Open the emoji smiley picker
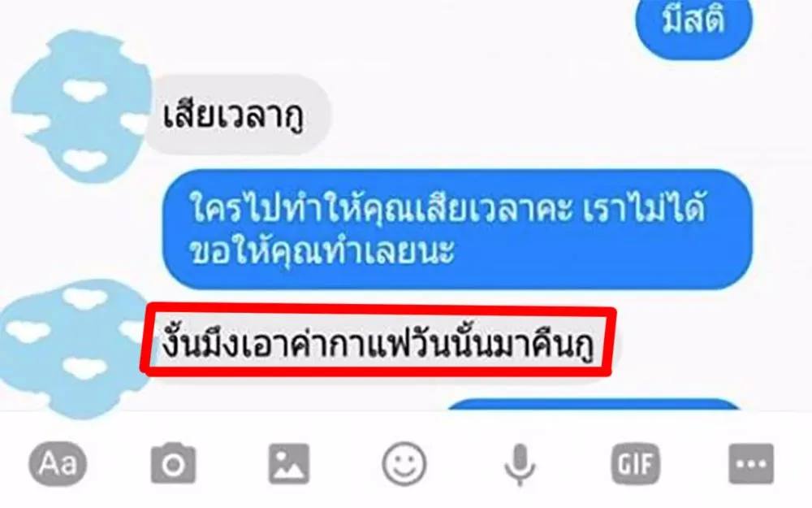Viewport: 812px width, 508px height. (x=404, y=463)
